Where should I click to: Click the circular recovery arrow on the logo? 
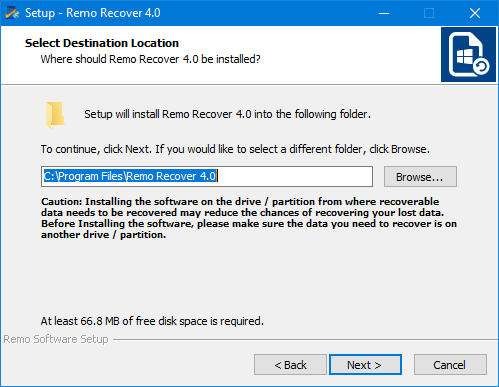(481, 66)
